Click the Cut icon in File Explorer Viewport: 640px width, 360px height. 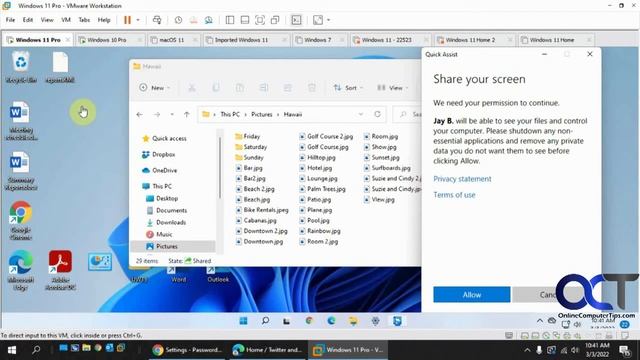point(192,88)
